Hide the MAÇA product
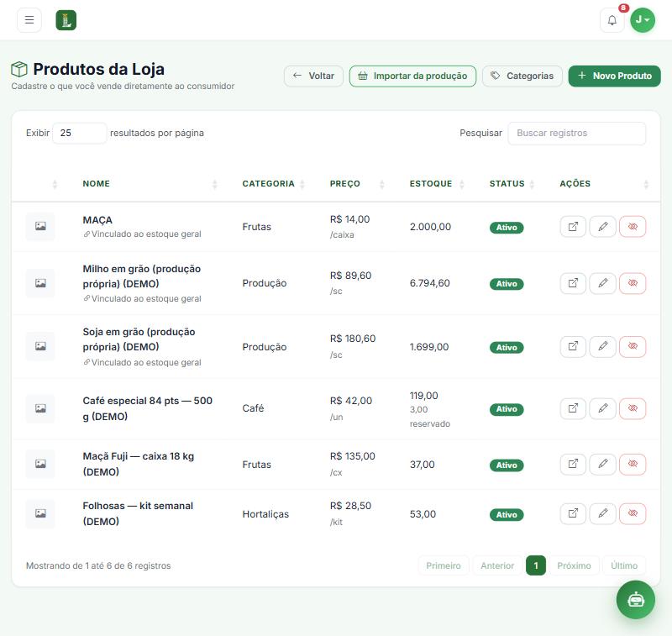Viewport: 672px width, 636px height. coord(633,226)
